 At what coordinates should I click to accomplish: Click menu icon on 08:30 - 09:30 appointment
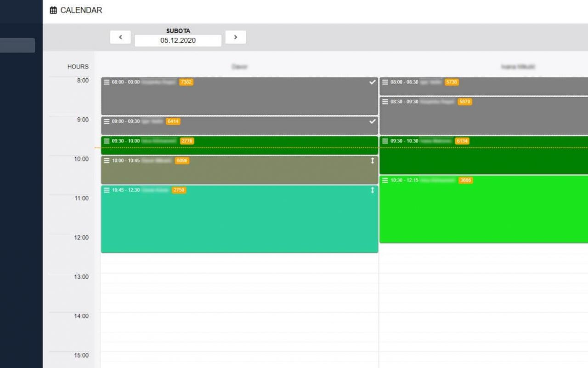[385, 102]
